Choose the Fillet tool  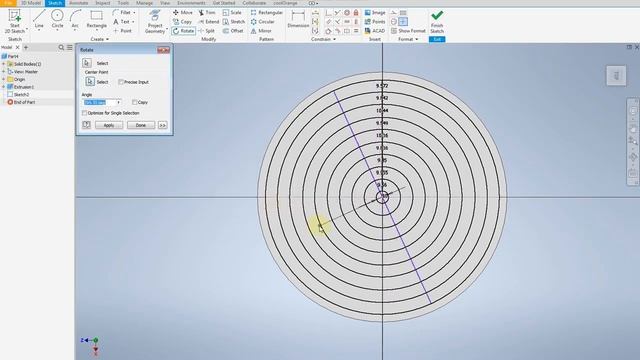coord(123,13)
